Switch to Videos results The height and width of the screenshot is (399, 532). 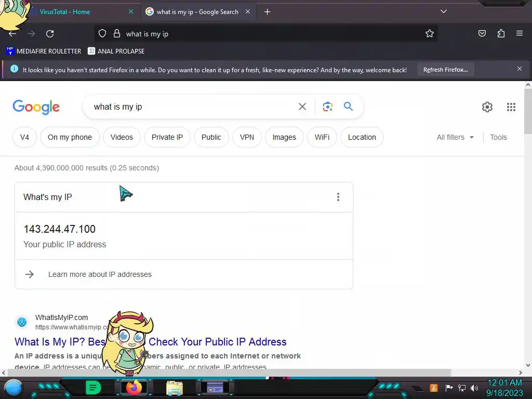pyautogui.click(x=122, y=137)
